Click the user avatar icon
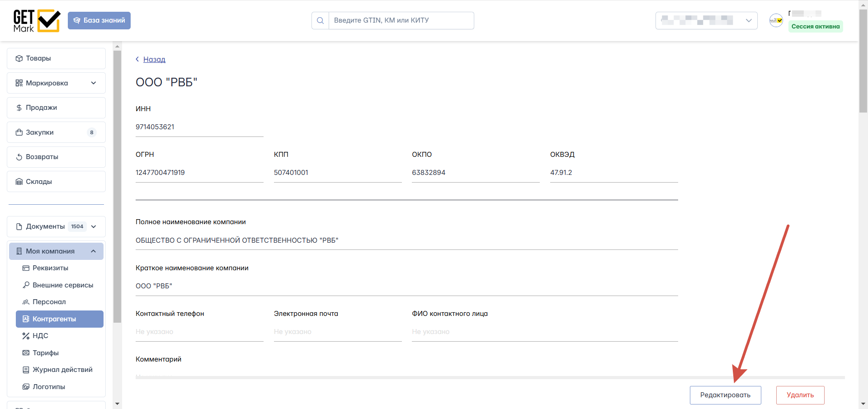Viewport: 868px width, 409px height. coord(776,20)
